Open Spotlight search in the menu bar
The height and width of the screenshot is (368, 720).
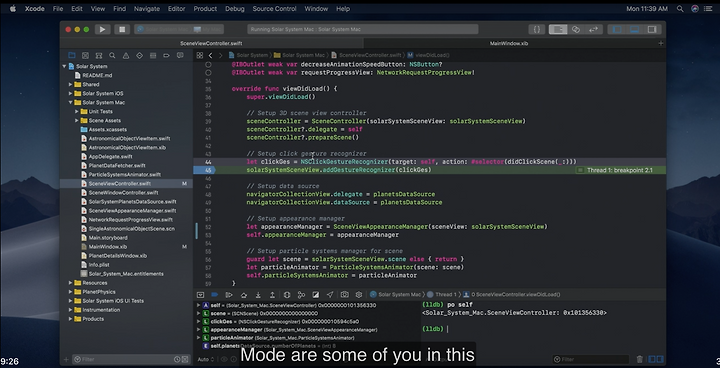coord(680,9)
